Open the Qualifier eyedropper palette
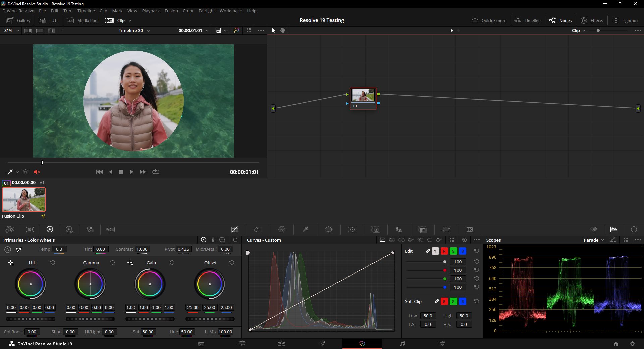 [305, 229]
